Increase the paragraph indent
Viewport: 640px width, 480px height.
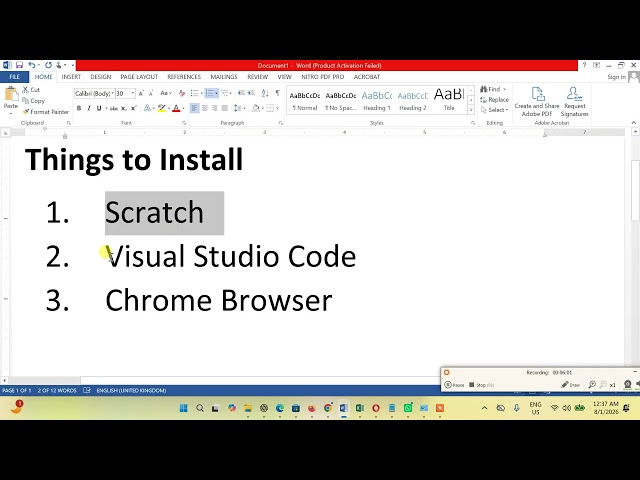pos(252,93)
